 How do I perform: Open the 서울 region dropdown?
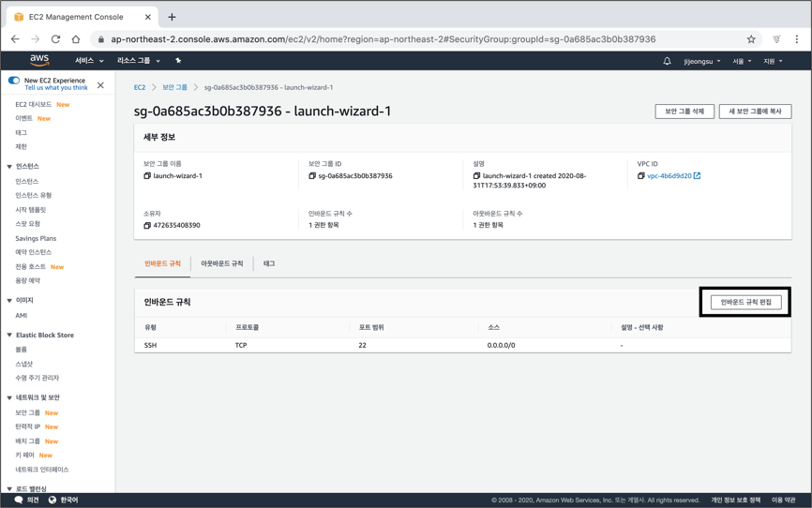(x=742, y=61)
